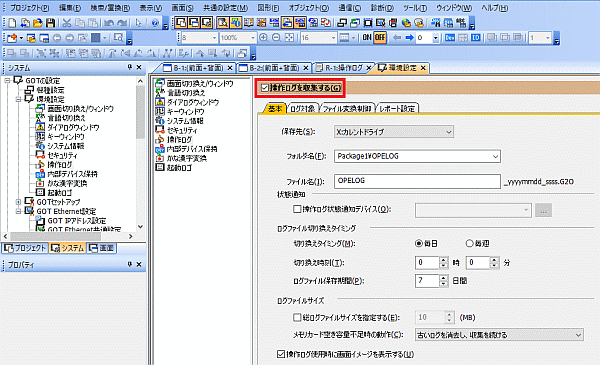Switch to the レポート設定 tab
This screenshot has height=365, width=600.
tap(397, 109)
